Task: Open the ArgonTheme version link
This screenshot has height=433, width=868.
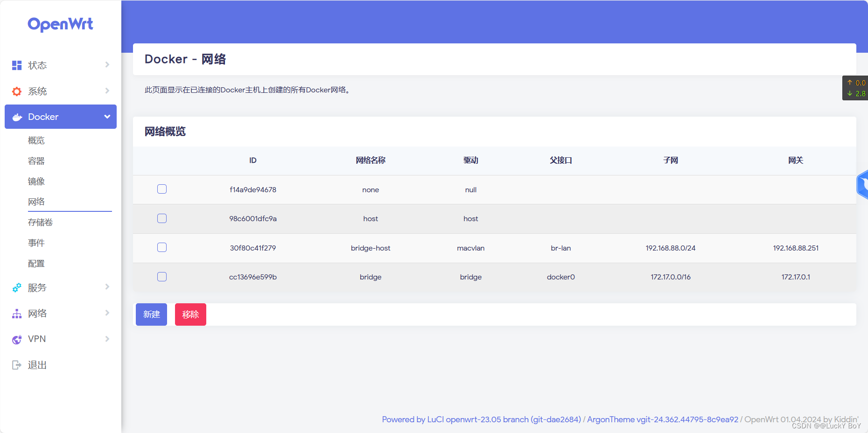Action: click(x=663, y=419)
